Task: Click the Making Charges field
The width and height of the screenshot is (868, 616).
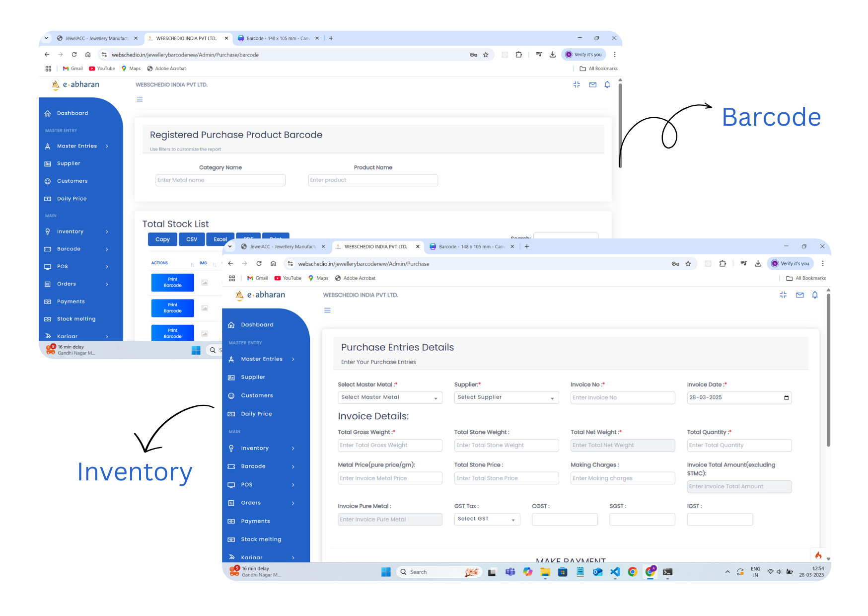Action: coord(623,478)
